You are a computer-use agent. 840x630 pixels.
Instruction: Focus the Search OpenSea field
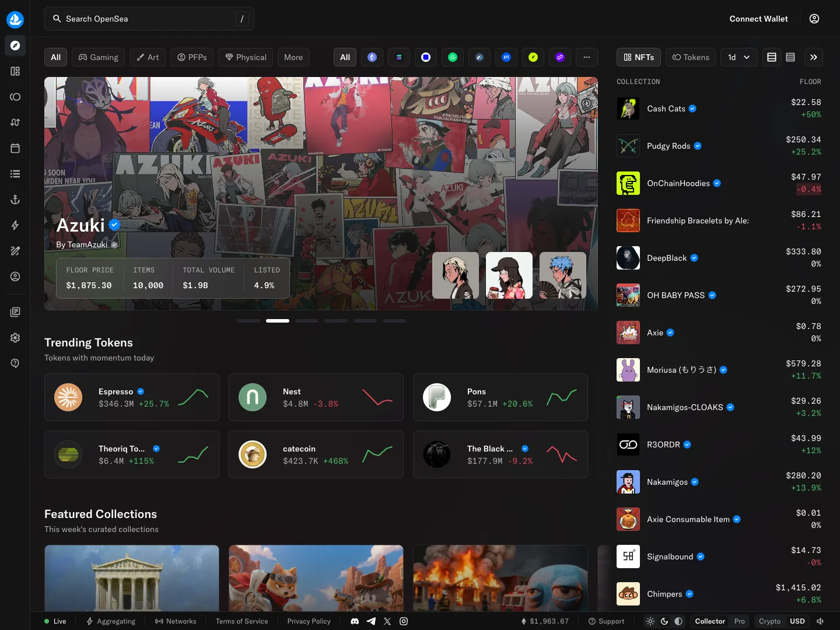pos(149,19)
